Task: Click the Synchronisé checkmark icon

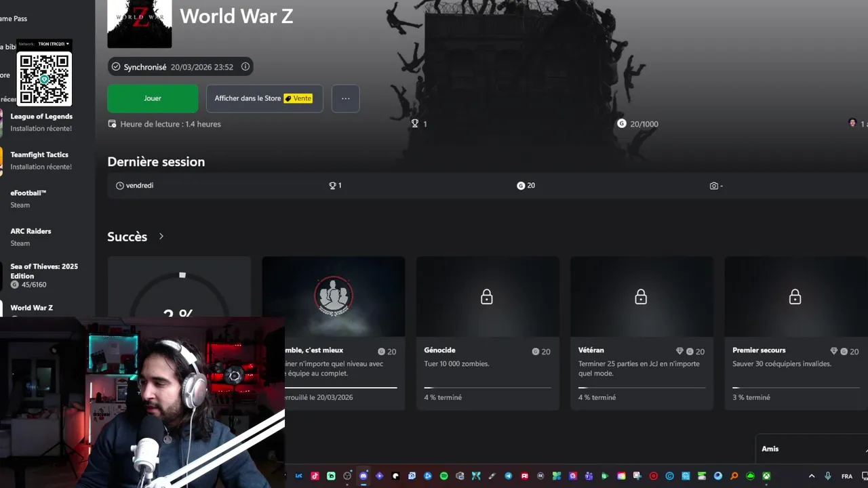Action: pos(116,67)
